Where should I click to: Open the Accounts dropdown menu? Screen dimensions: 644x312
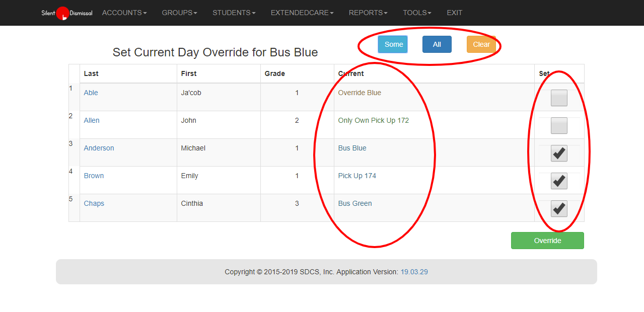124,13
